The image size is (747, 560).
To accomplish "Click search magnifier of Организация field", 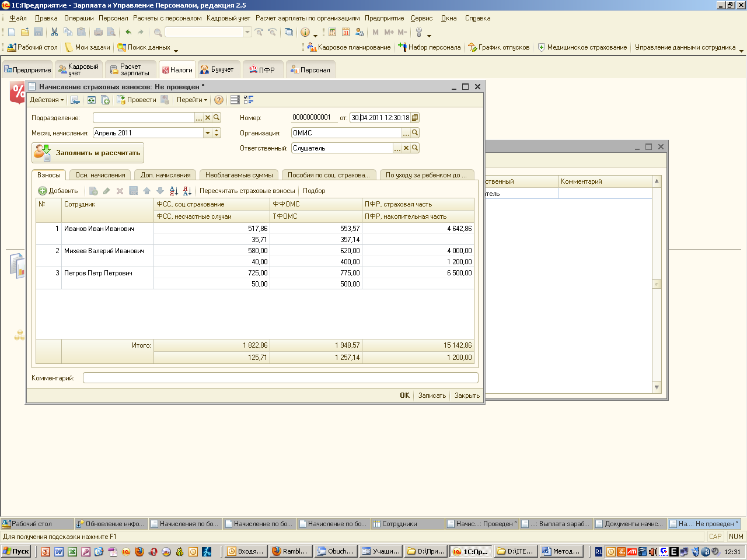I will coord(415,133).
